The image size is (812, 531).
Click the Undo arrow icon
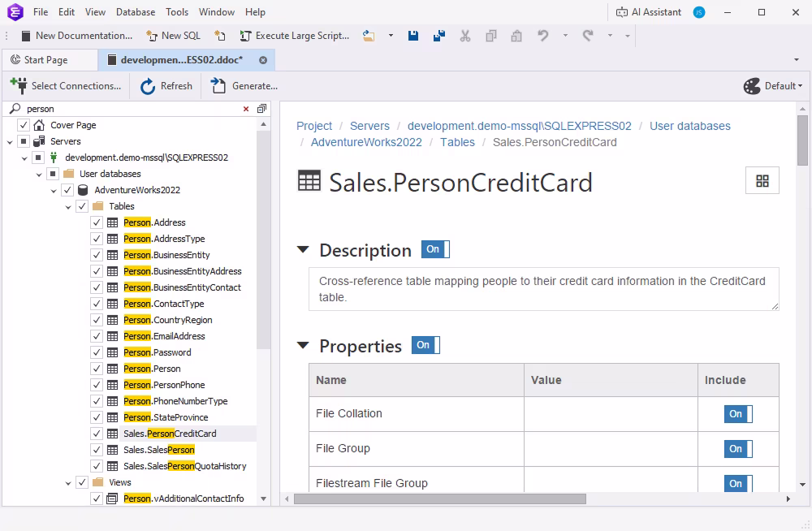pos(542,36)
